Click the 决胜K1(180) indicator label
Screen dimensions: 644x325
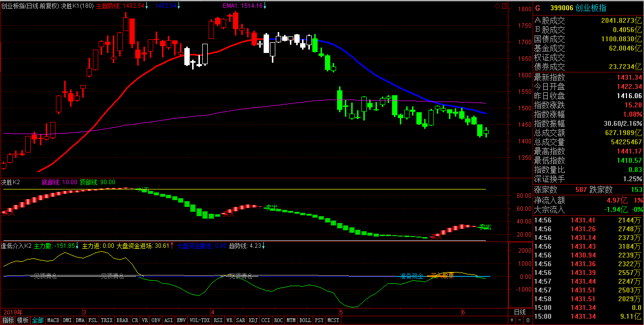pos(78,6)
